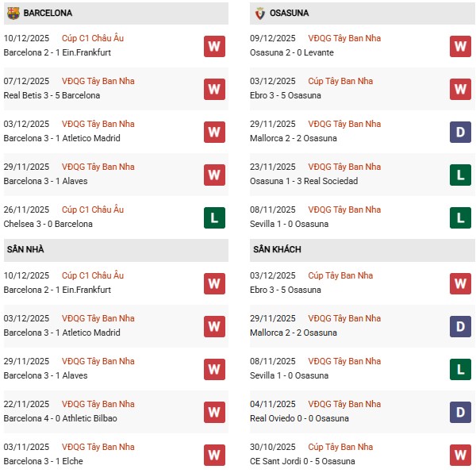Click the Osasuna club crest icon

tap(259, 13)
